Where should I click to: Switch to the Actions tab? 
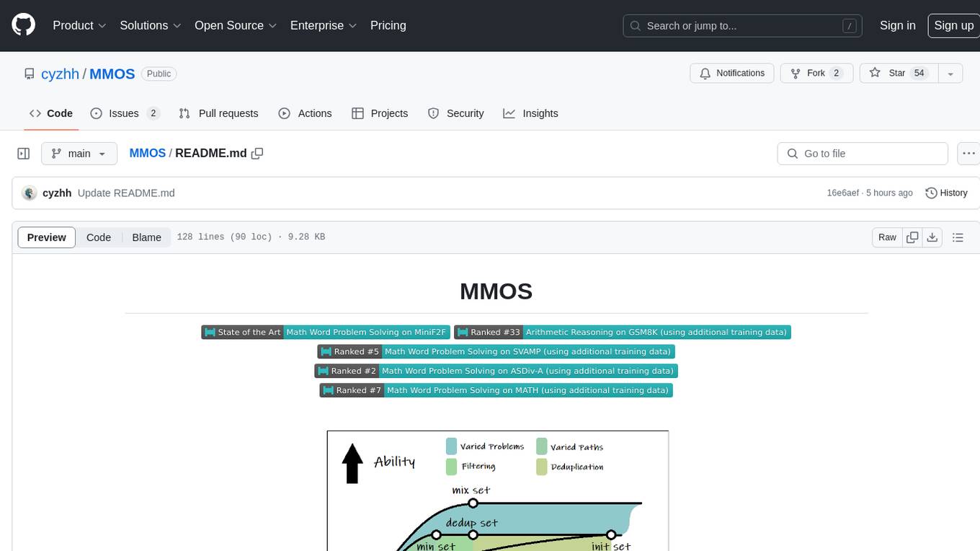(x=305, y=113)
